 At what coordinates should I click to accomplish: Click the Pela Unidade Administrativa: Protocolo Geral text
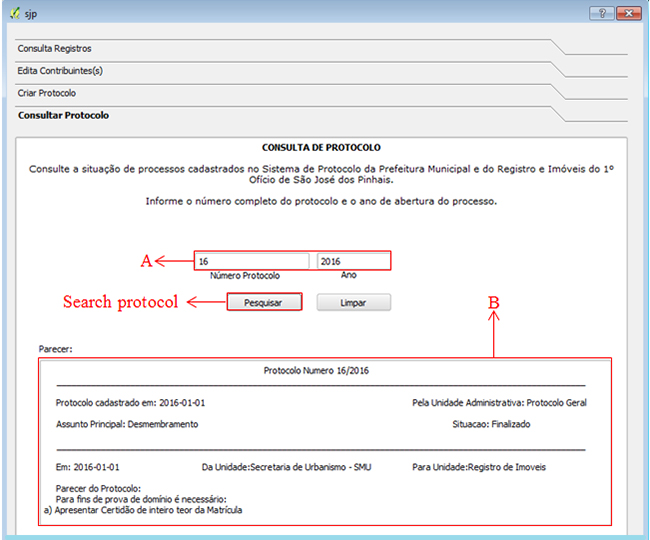[499, 403]
